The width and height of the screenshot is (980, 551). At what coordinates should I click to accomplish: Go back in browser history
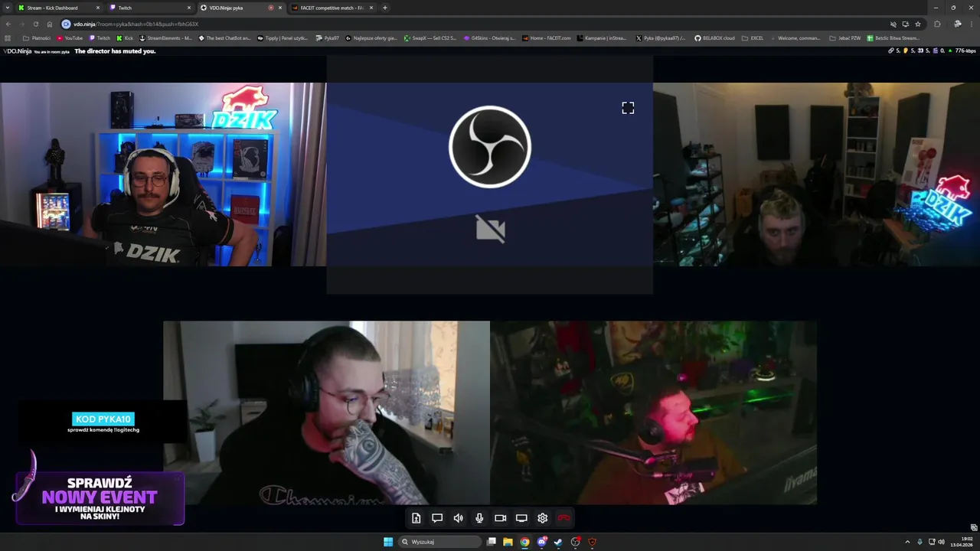coord(8,24)
